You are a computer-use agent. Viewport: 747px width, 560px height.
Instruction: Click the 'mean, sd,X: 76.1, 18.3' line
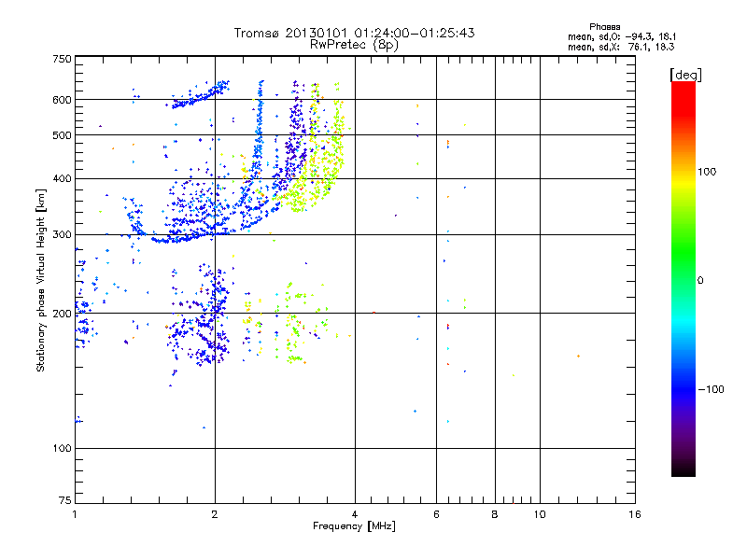click(621, 47)
